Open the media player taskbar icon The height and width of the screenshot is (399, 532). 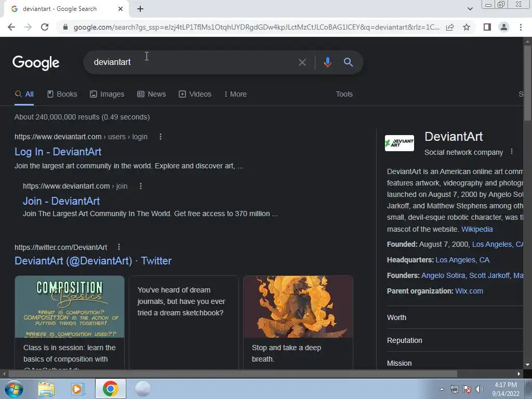click(77, 389)
